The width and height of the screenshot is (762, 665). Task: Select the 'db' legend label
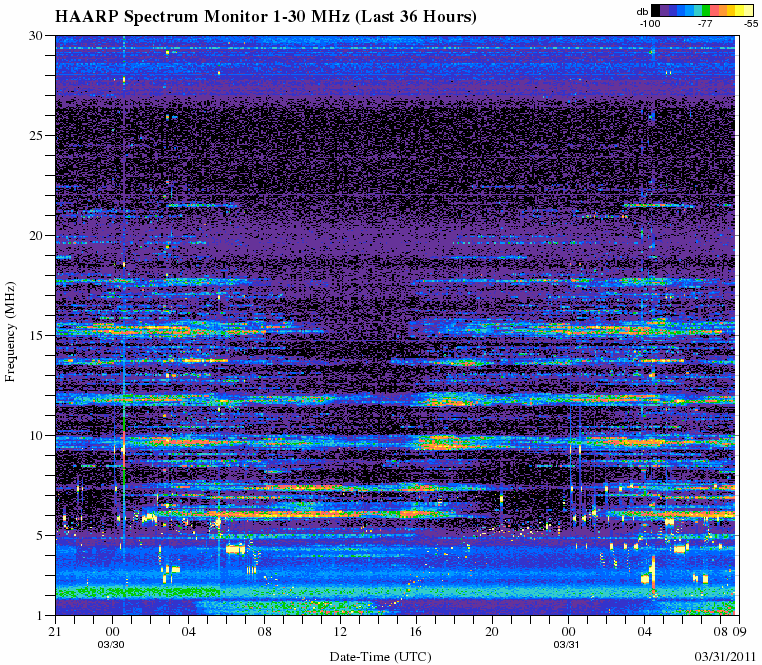(642, 12)
